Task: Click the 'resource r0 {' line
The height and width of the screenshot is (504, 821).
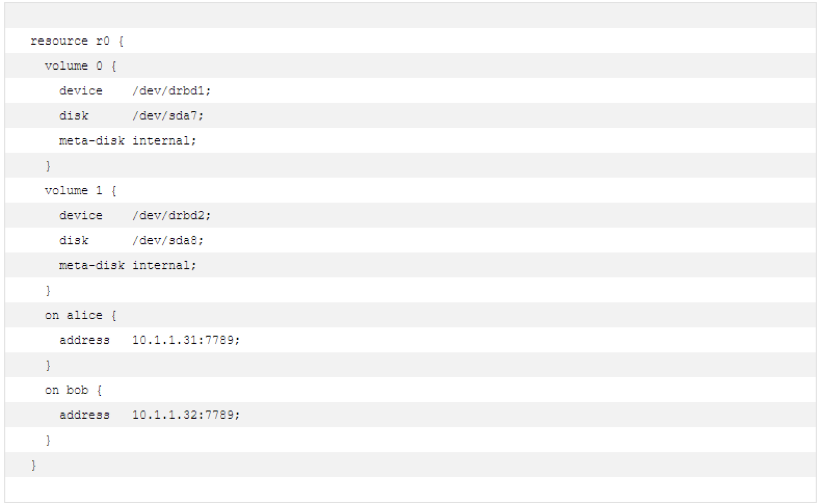Action: coord(77,41)
